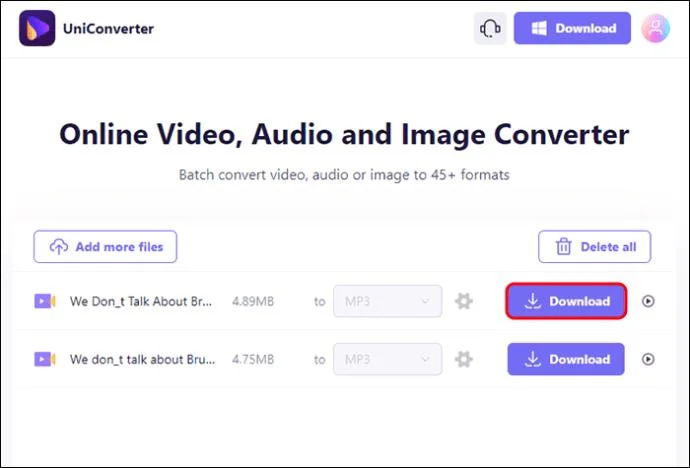Click the UniConverter brand name
The image size is (690, 468).
[x=108, y=29]
